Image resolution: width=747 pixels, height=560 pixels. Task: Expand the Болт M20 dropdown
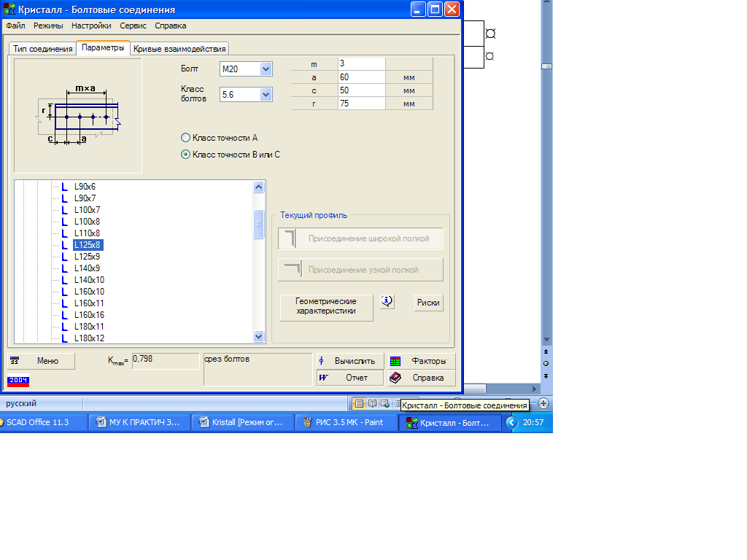coord(266,69)
